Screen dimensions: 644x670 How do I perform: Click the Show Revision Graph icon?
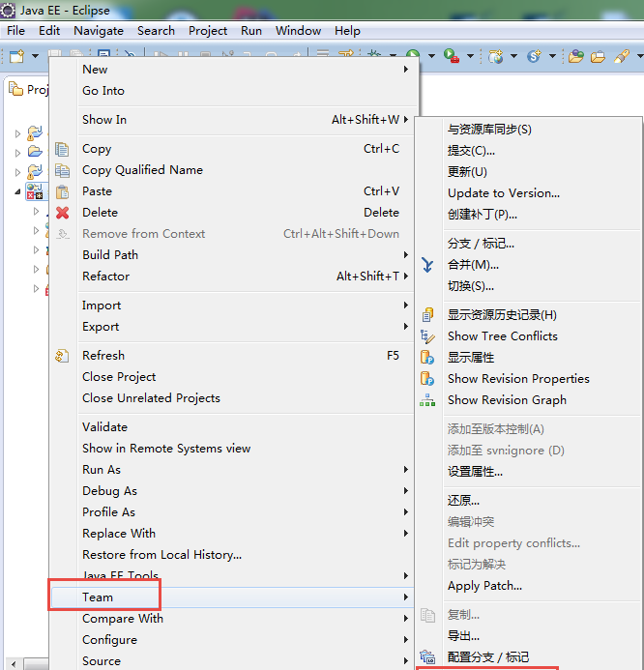(427, 400)
